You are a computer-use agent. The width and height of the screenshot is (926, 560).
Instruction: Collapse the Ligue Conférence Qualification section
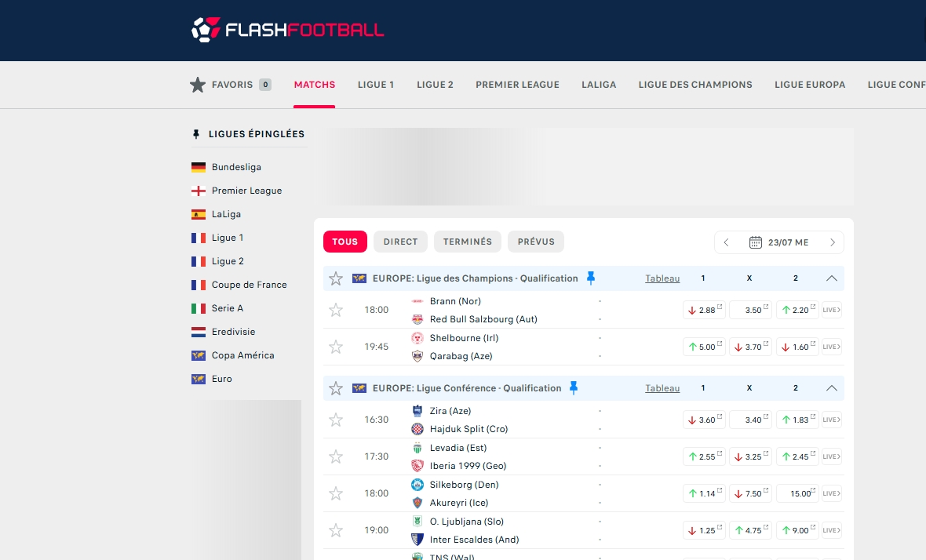click(832, 388)
